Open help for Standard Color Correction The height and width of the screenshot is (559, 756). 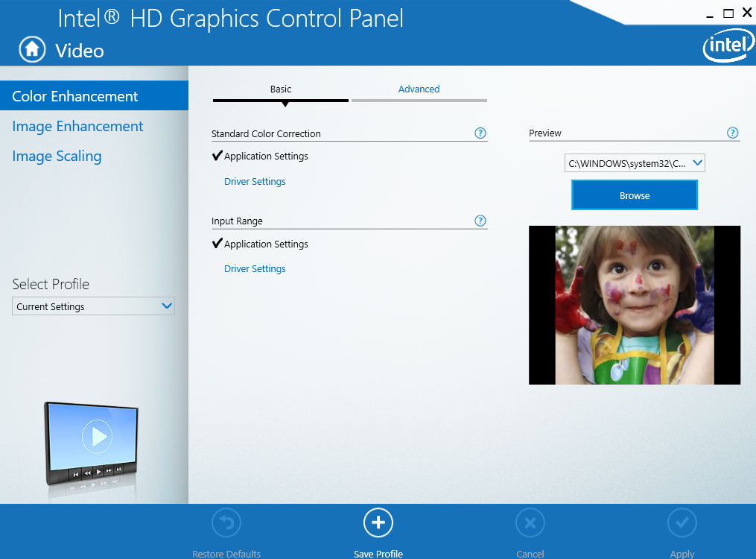coord(480,133)
